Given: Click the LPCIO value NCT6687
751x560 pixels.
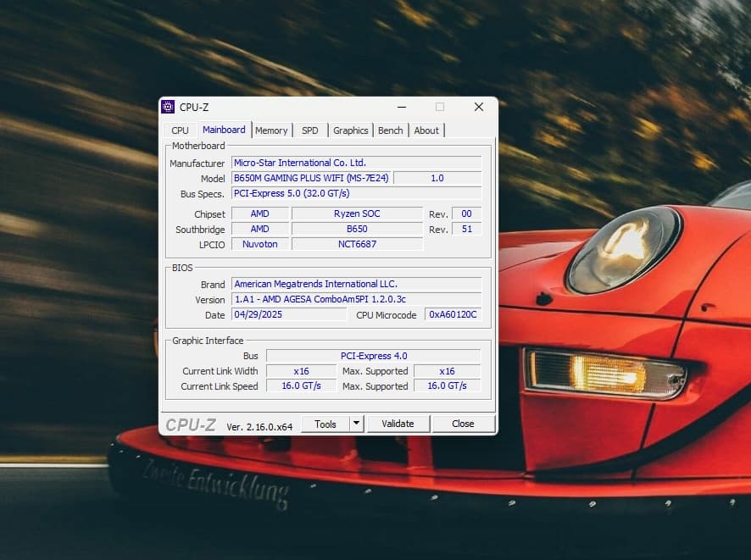Looking at the screenshot, I should point(357,244).
